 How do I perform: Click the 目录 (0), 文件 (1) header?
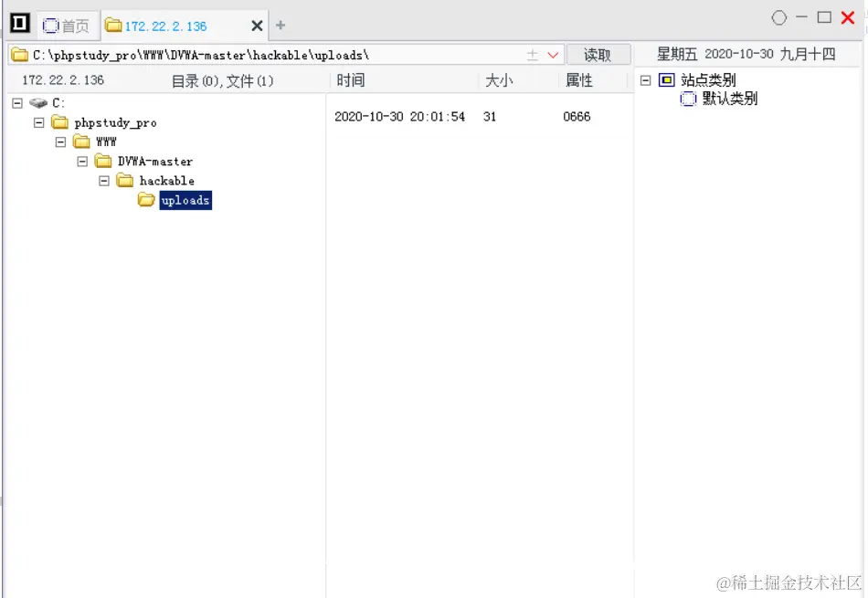click(x=223, y=80)
